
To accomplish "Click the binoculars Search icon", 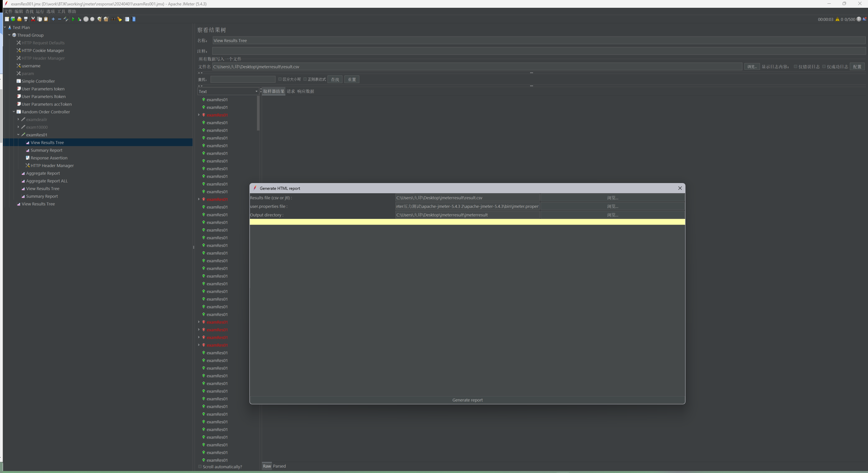I will click(x=113, y=19).
